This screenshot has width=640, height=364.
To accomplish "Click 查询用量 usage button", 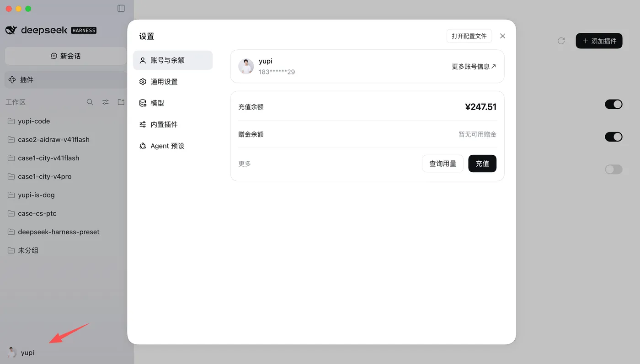I will click(443, 164).
